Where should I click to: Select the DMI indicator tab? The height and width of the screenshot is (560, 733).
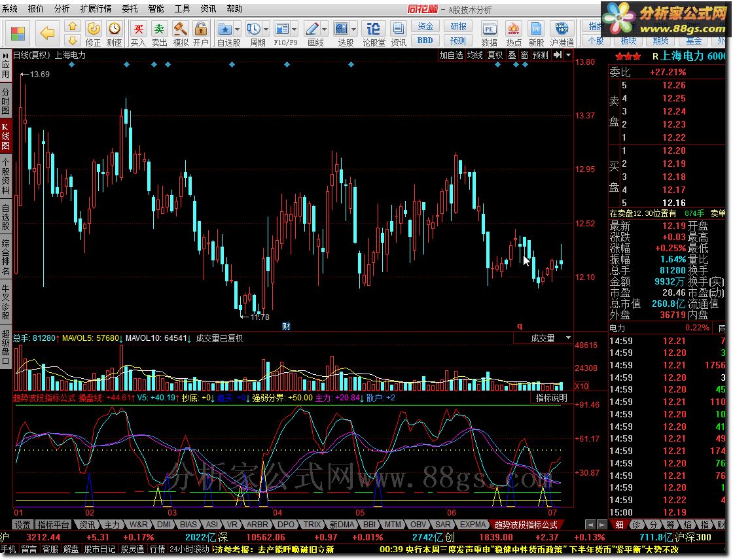pos(164,525)
